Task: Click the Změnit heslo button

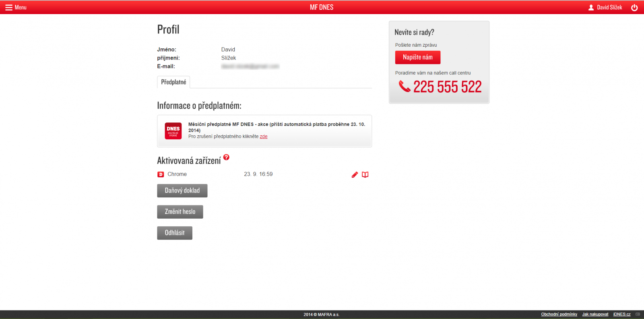Action: (180, 212)
